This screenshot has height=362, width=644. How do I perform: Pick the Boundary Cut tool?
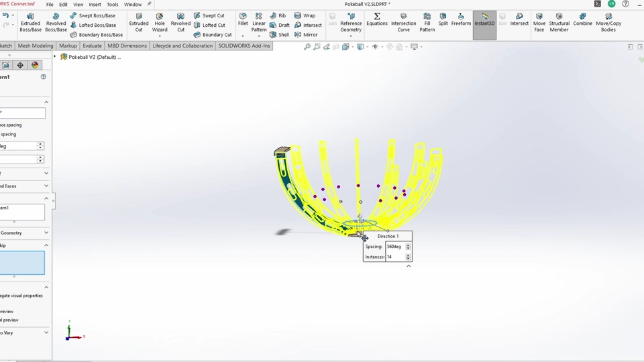[213, 35]
